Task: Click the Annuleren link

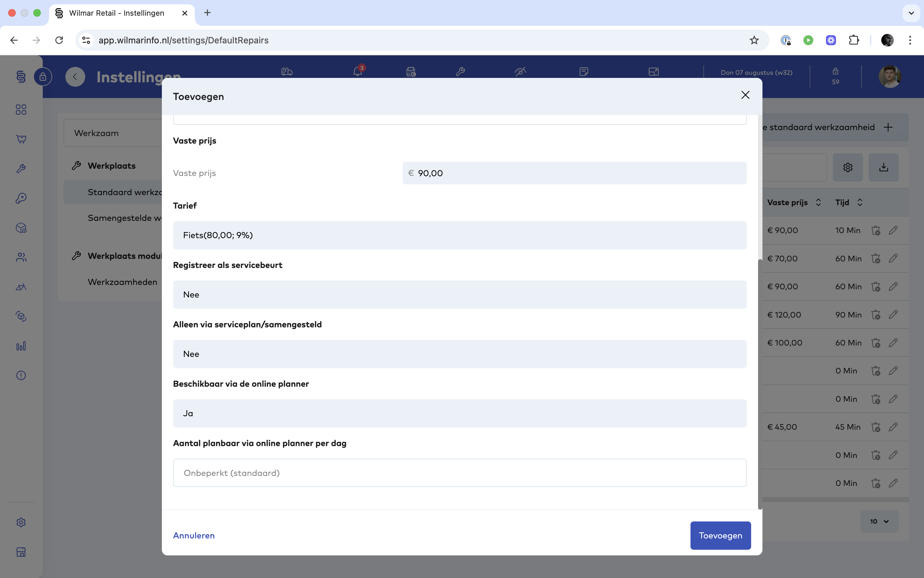Action: click(194, 536)
